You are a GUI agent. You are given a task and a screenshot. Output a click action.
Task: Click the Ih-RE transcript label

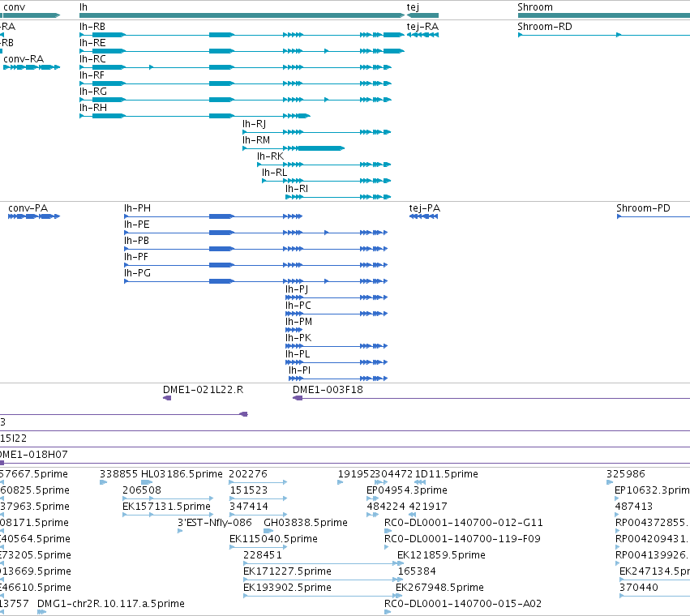tap(92, 43)
